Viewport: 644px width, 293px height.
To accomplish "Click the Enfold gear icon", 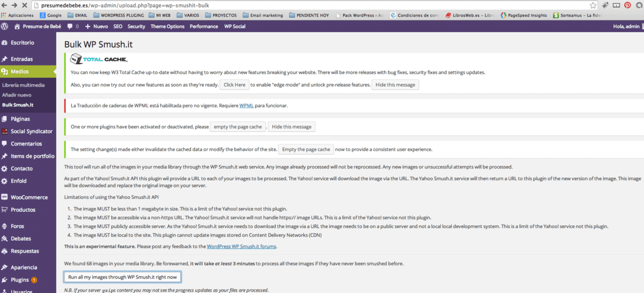I will tap(5, 181).
